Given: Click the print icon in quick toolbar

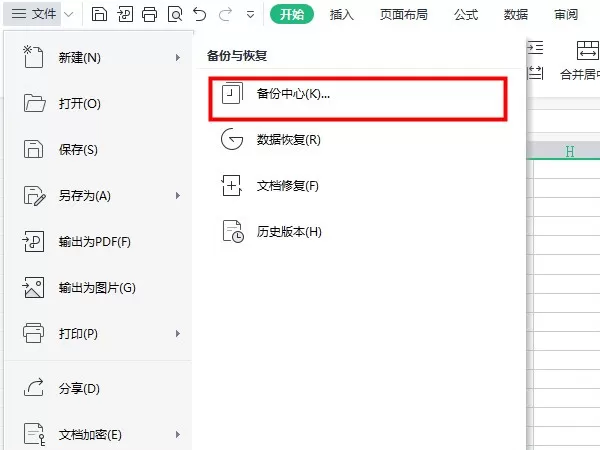Looking at the screenshot, I should pyautogui.click(x=149, y=15).
